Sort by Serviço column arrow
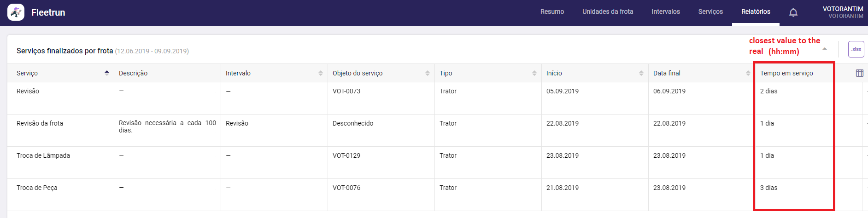This screenshot has height=218, width=868. click(x=107, y=73)
